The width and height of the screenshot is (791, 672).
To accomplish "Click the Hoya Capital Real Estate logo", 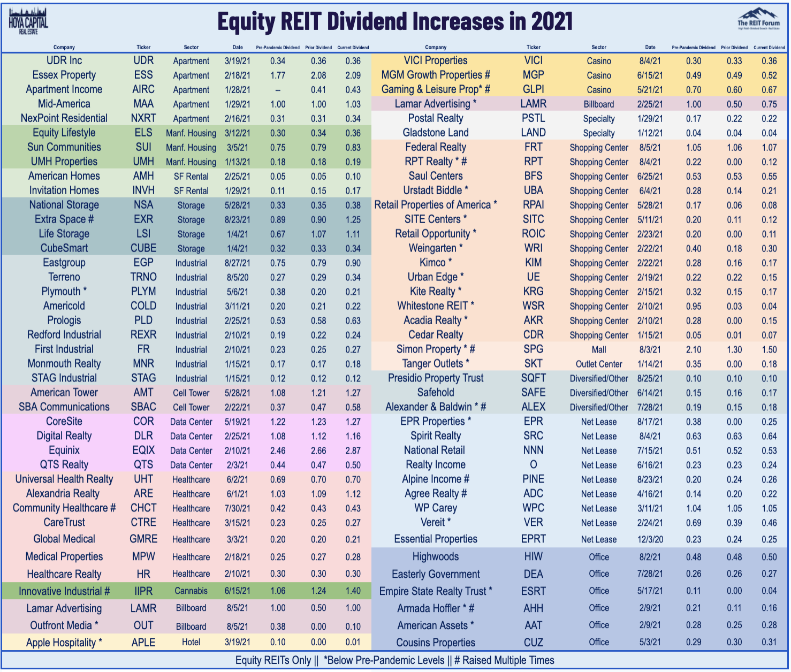I will [28, 21].
